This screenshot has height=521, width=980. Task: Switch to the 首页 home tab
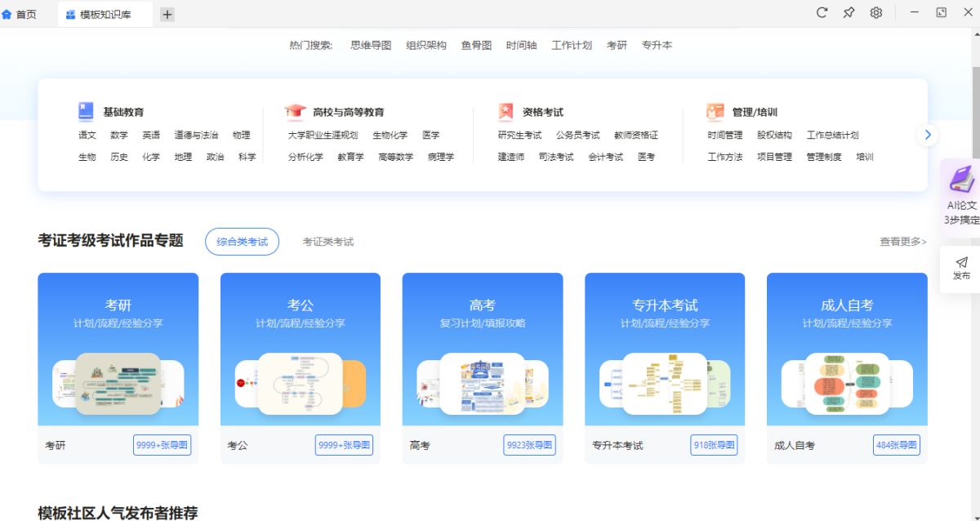point(20,14)
